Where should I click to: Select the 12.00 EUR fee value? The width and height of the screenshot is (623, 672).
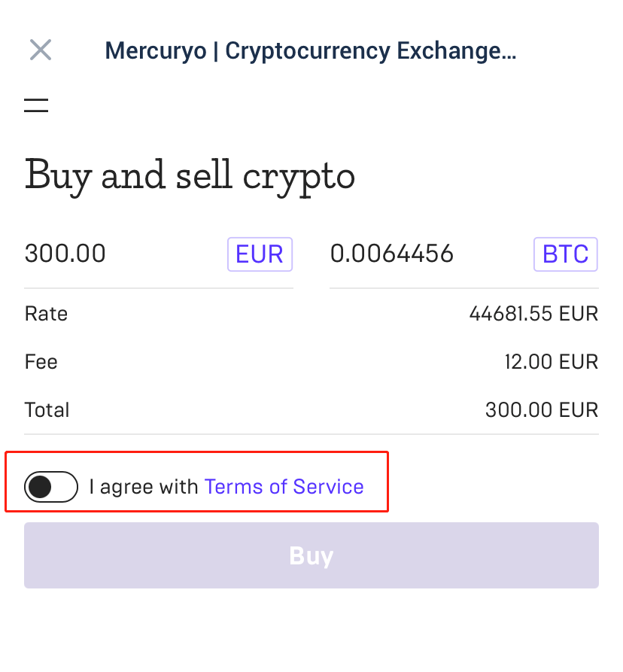tap(551, 362)
